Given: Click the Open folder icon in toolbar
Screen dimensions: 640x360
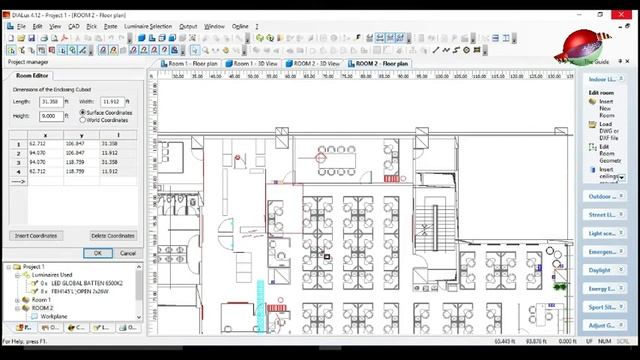Looking at the screenshot, I should 21,38.
